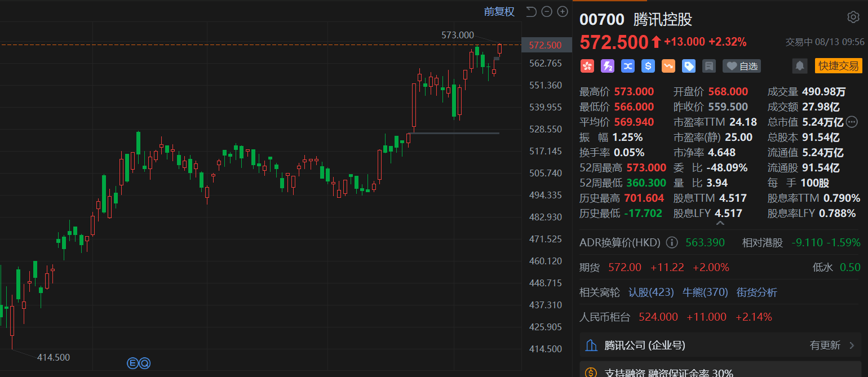Viewport: 868px width, 377px height.
Task: Open 认股(423) warrants link
Action: pos(651,292)
